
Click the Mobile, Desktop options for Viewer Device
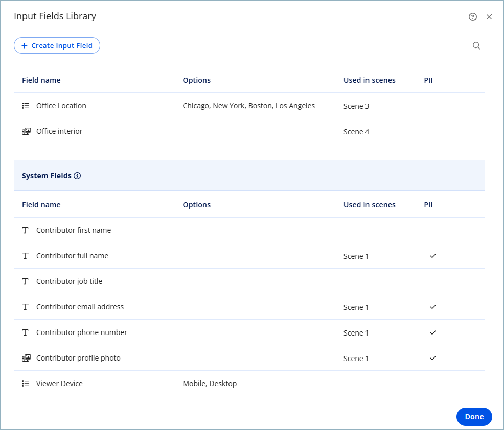(210, 384)
